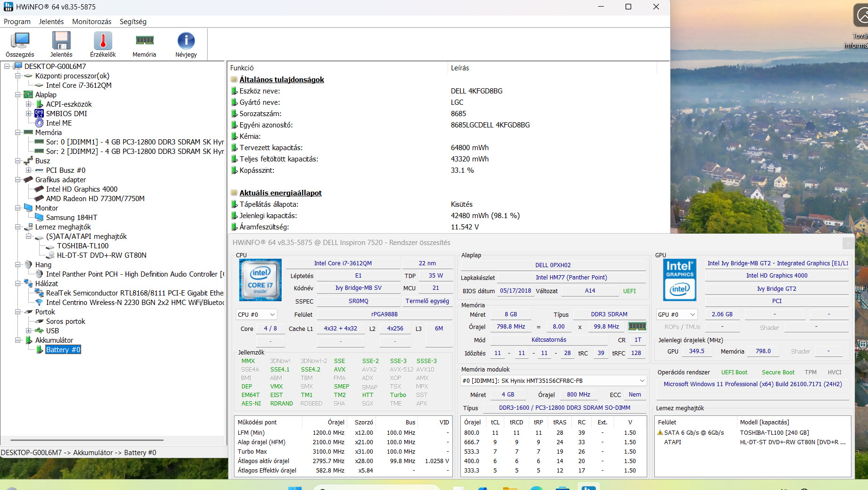Click the SMBIOS DMI icon in tree
This screenshot has width=868, height=490.
39,113
